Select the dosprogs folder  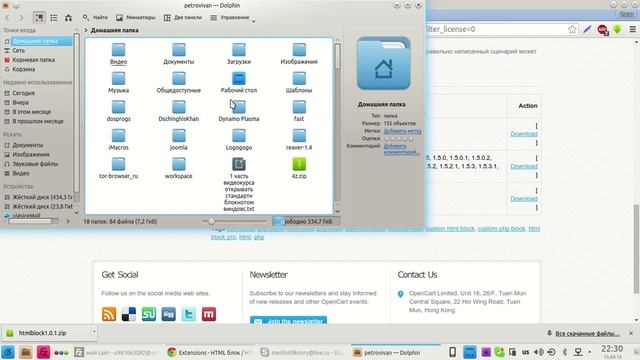tap(118, 111)
